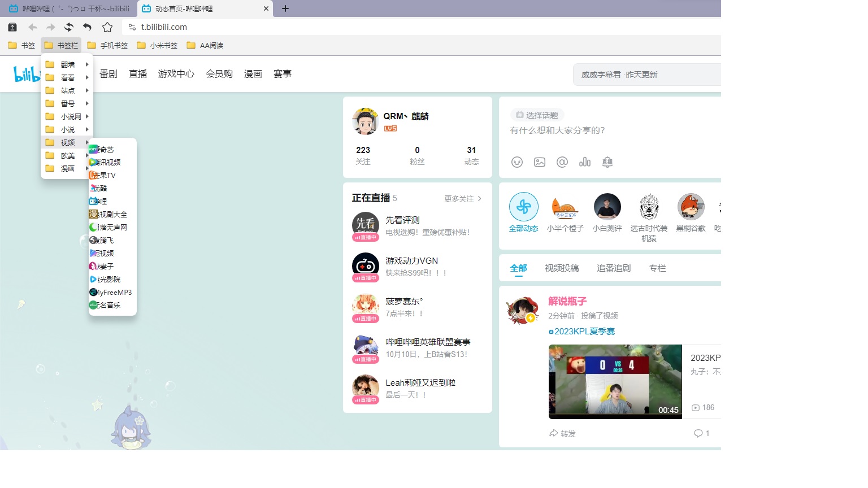Close the 动态首页-哔哩哔哩 tab
This screenshot has height=488, width=868.
[266, 8]
